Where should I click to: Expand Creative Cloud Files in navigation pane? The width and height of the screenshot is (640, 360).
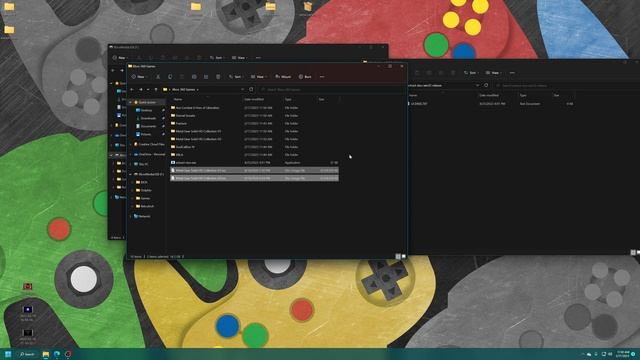click(x=131, y=144)
